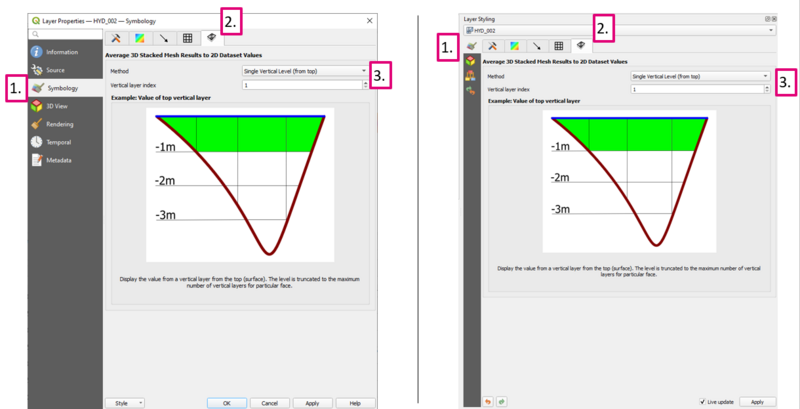Click Apply in Layer Styling panel
This screenshot has height=409, width=800.
(758, 402)
